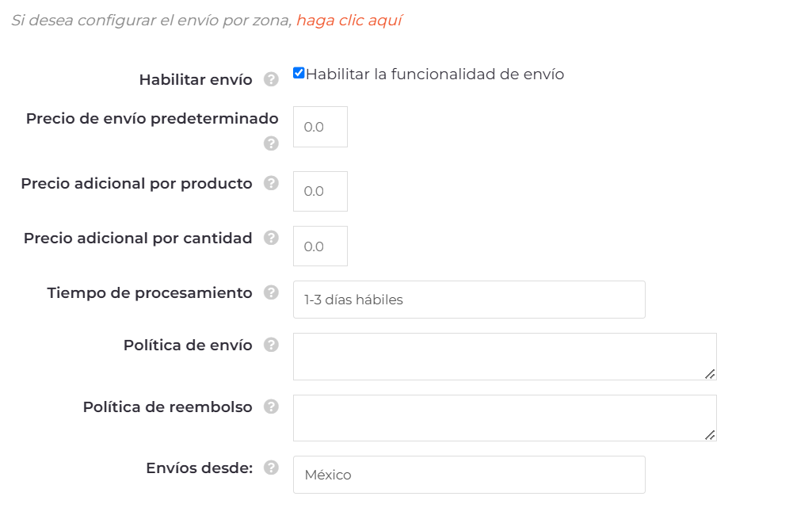
Task: Click help icon next to Habilitar envío
Action: [x=271, y=79]
